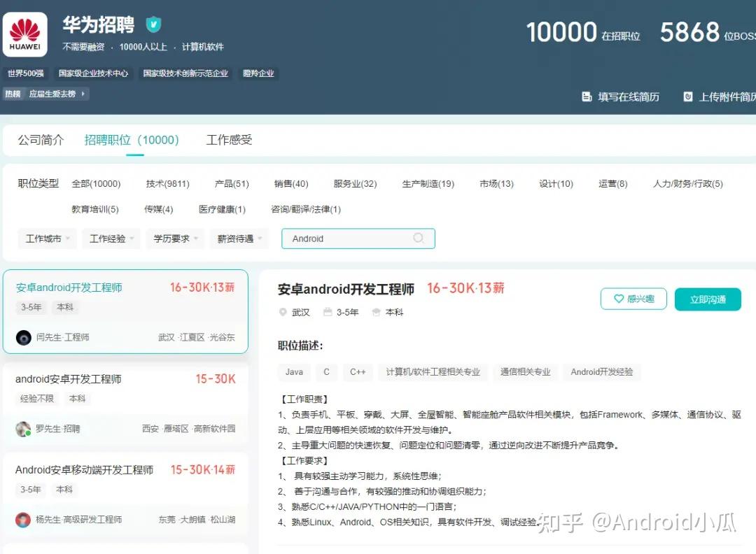Screen dimensions: 756x554
Task: Click the 15-30K·14薪 salary text
Action: (x=202, y=469)
